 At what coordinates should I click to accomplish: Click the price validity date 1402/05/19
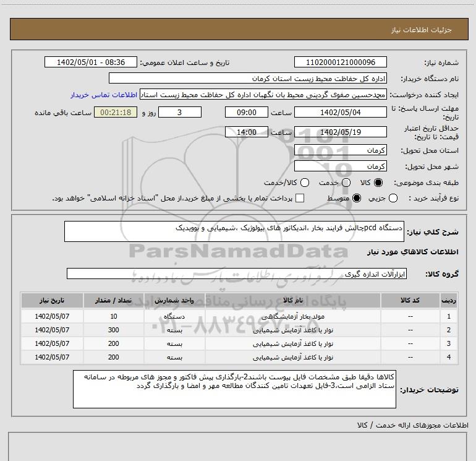[340, 132]
